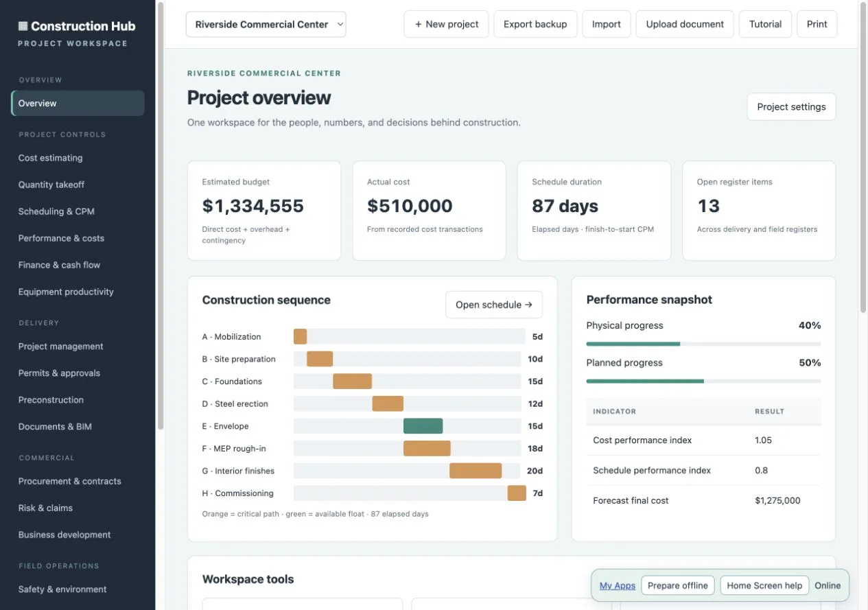This screenshot has height=610, width=868.
Task: Navigate to Scheduling & CPM
Action: pyautogui.click(x=78, y=211)
